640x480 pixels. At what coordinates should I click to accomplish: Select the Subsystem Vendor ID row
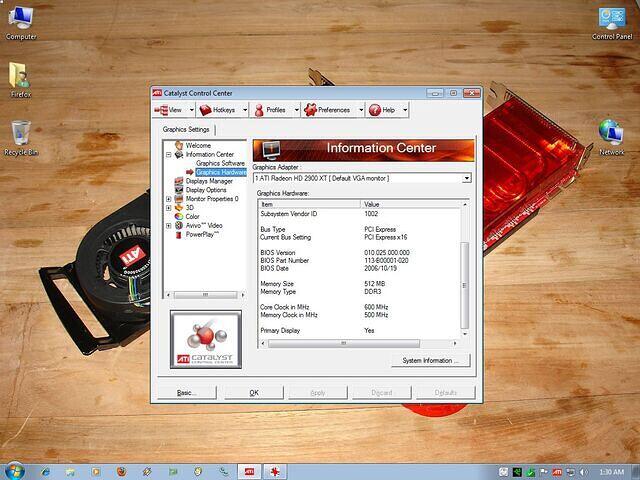[360, 214]
